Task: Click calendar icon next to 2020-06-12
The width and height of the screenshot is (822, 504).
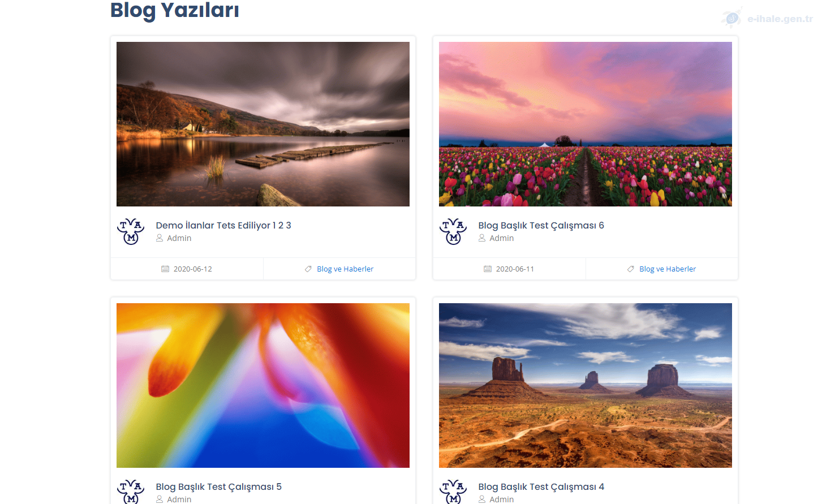Action: pyautogui.click(x=165, y=269)
